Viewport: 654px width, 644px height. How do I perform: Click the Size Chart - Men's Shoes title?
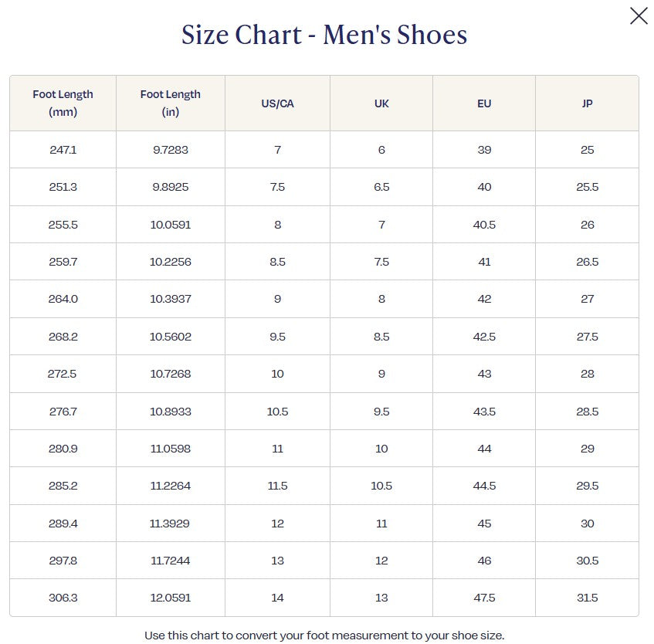tap(324, 35)
